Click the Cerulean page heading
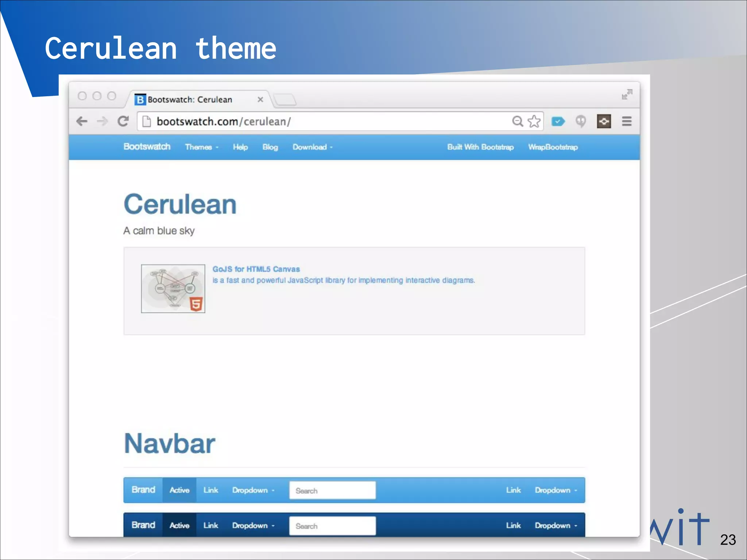The image size is (747, 560). tap(180, 204)
